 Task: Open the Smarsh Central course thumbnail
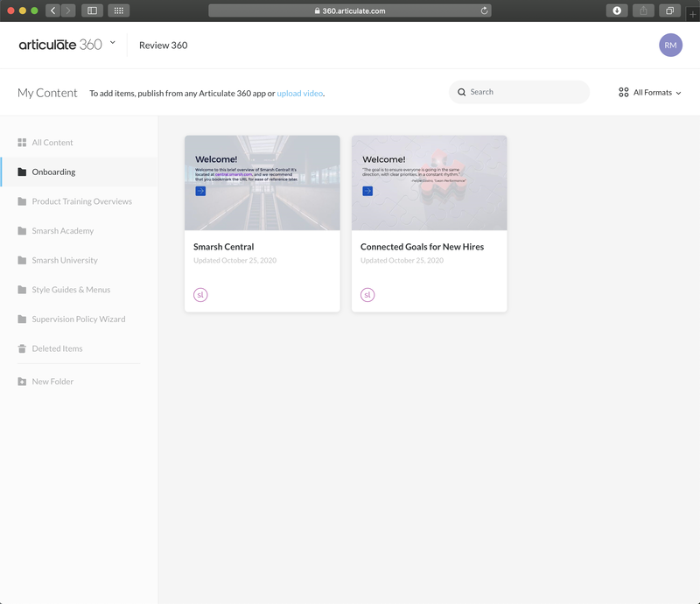(262, 183)
